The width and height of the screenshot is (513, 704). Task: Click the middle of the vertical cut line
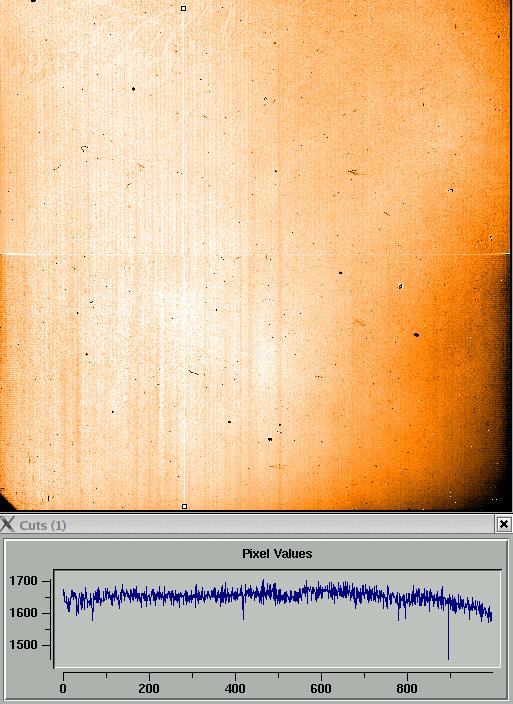[x=184, y=257]
